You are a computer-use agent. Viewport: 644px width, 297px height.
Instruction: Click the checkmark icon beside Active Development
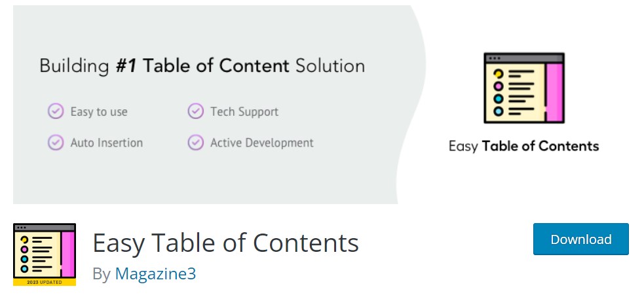click(196, 143)
